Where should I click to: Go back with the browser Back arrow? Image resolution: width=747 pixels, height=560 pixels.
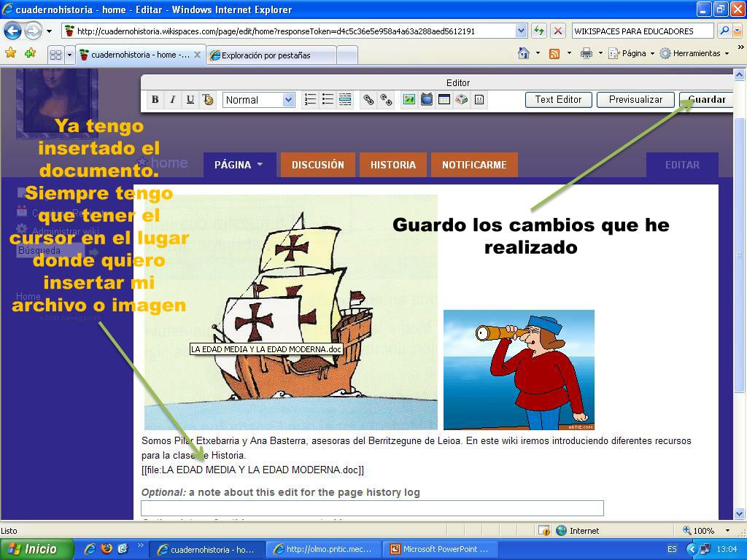12,31
